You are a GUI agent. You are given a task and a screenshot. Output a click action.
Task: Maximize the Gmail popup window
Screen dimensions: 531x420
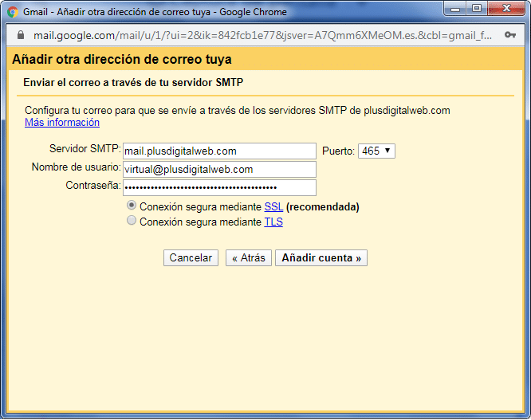pyautogui.click(x=476, y=10)
